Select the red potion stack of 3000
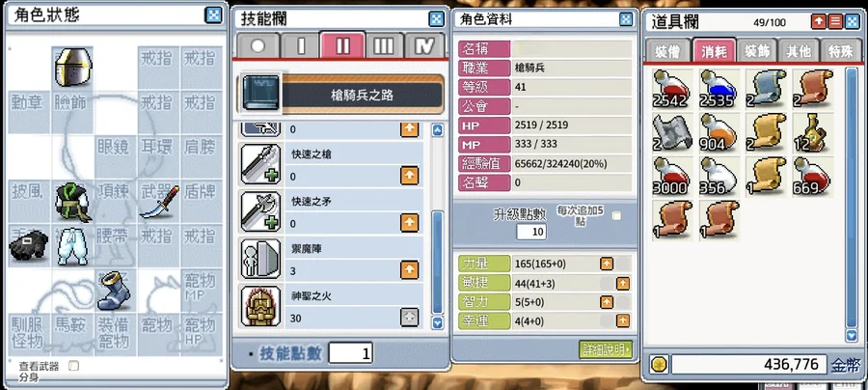Viewport: 868px width, 390px height. click(x=672, y=176)
